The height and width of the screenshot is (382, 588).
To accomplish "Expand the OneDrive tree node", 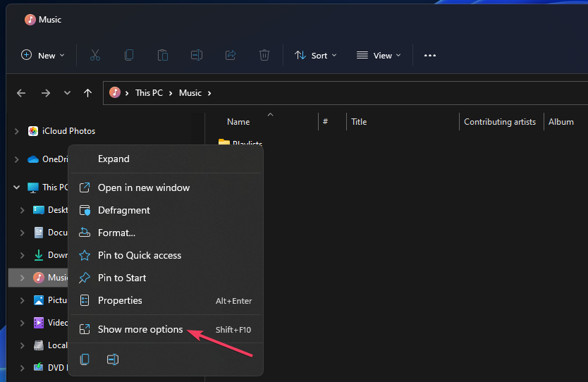I will click(x=17, y=159).
